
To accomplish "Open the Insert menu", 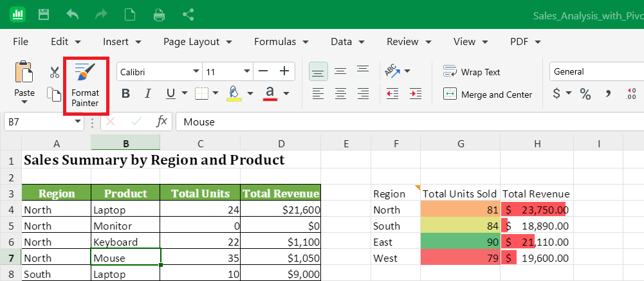I will coord(122,41).
